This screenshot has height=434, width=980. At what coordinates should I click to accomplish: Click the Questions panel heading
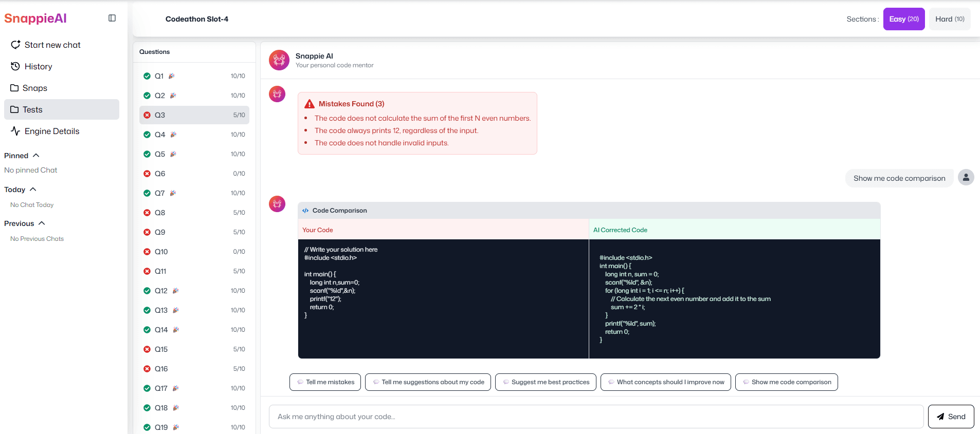(x=154, y=52)
